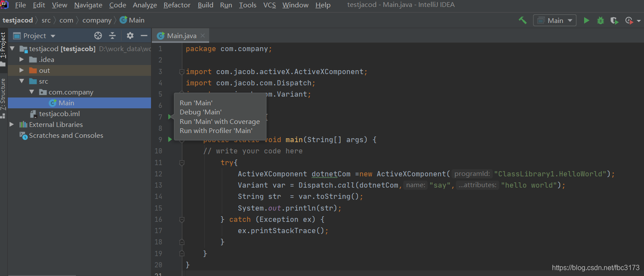Click the IntelliJ IDEA app logo icon
The height and width of the screenshot is (276, 644).
[x=5, y=5]
